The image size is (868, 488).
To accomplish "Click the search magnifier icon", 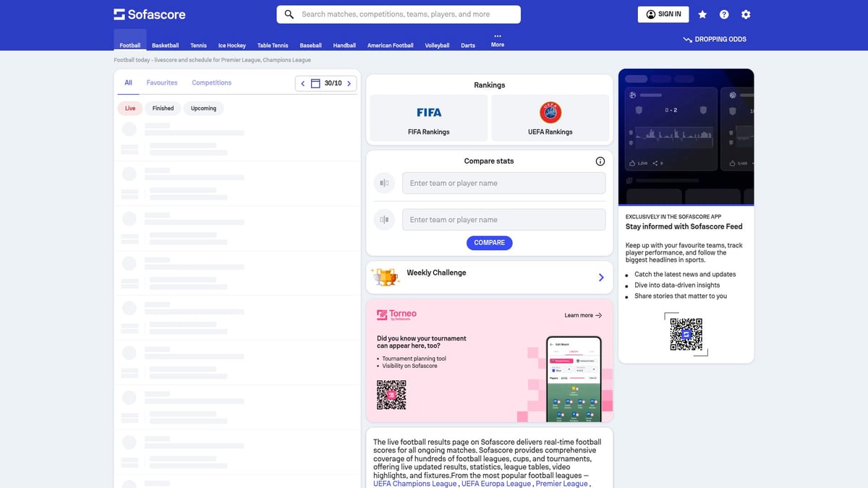I will (x=289, y=14).
